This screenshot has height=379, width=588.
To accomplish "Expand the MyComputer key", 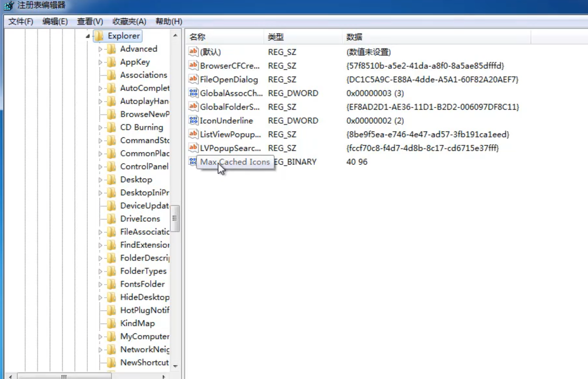I will 100,337.
